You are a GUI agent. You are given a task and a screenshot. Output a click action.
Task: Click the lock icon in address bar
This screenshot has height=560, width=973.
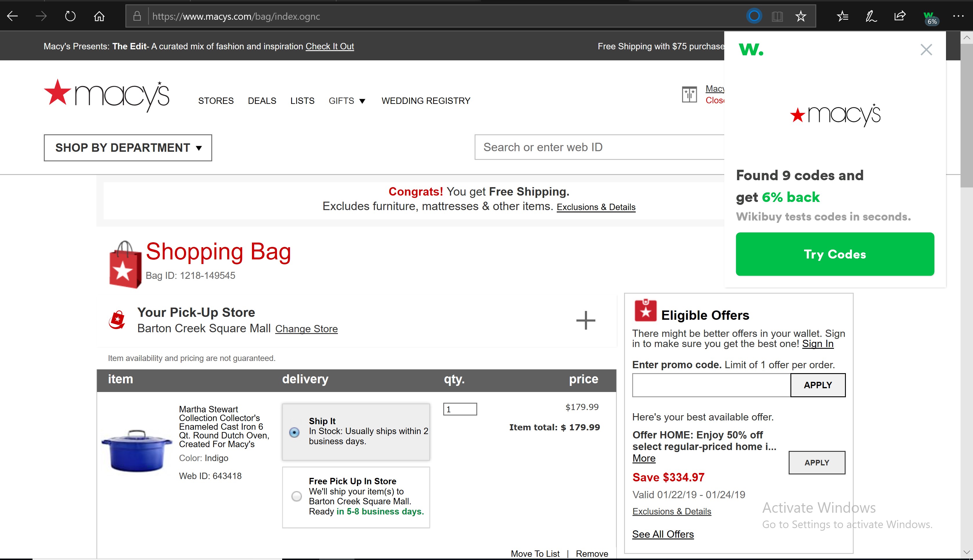point(137,16)
